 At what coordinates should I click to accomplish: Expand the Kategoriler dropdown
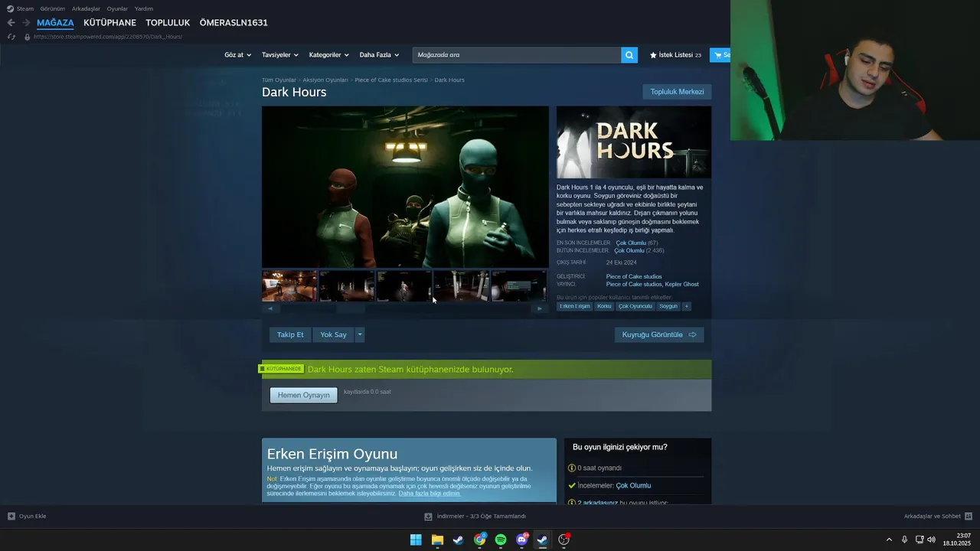tap(329, 55)
